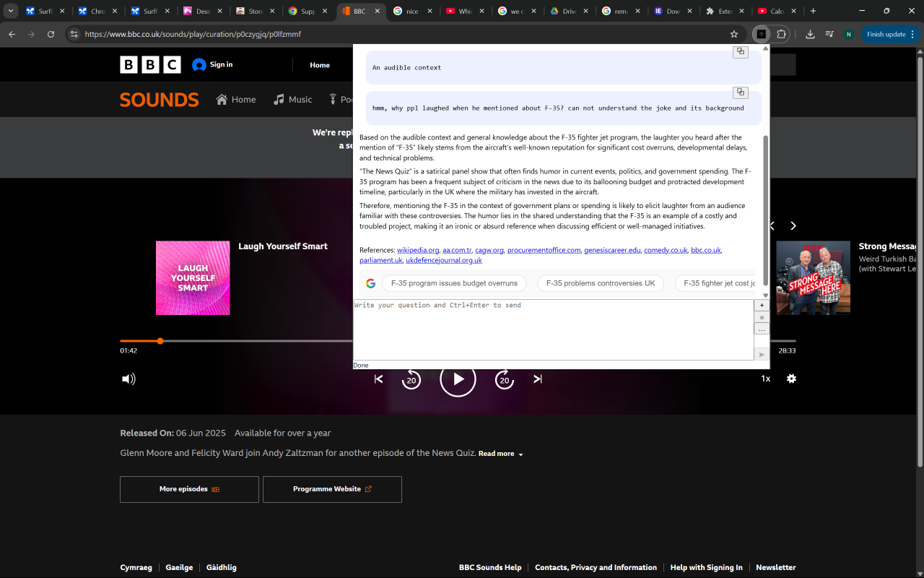Search 'F-35 problems controversies UK' suggestion
The image size is (924, 578).
(601, 283)
